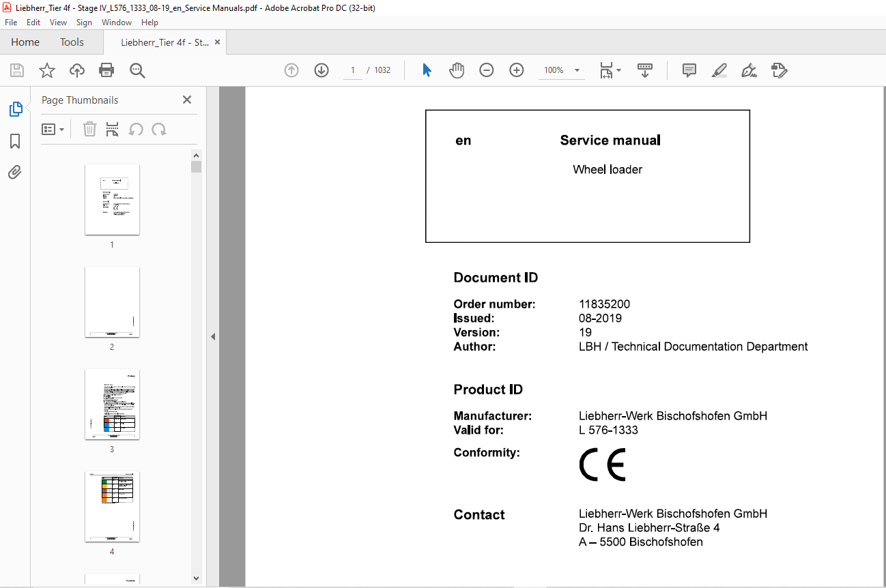Open the Attachments paperclip pane
The height and width of the screenshot is (588, 886).
(x=15, y=172)
